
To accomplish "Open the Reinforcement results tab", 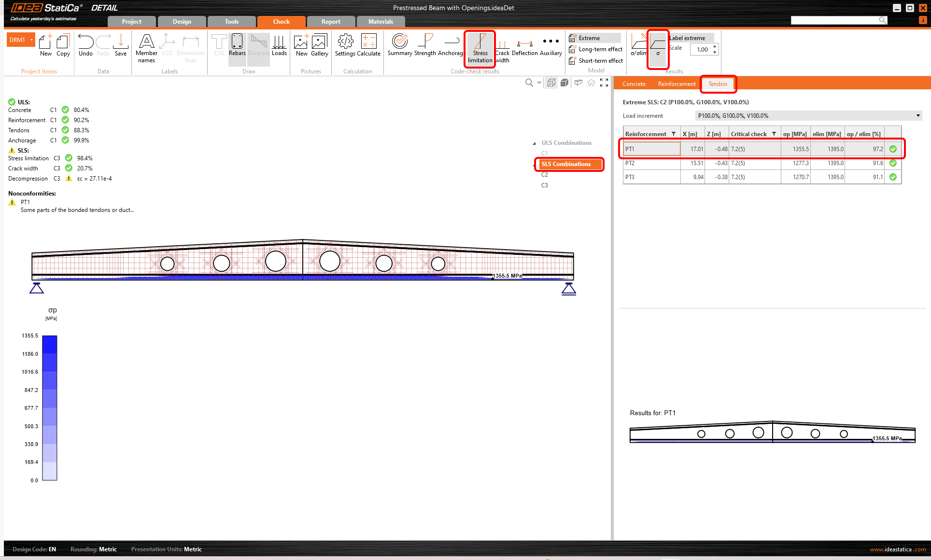I will [x=677, y=84].
